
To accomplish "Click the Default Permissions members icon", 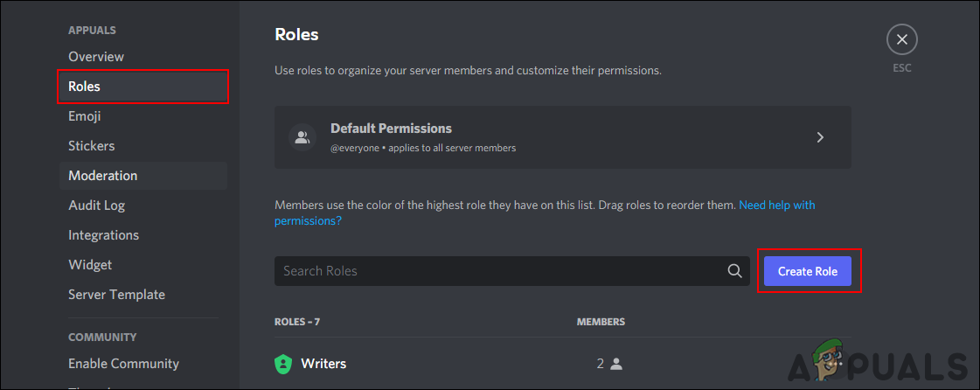I will [x=302, y=137].
